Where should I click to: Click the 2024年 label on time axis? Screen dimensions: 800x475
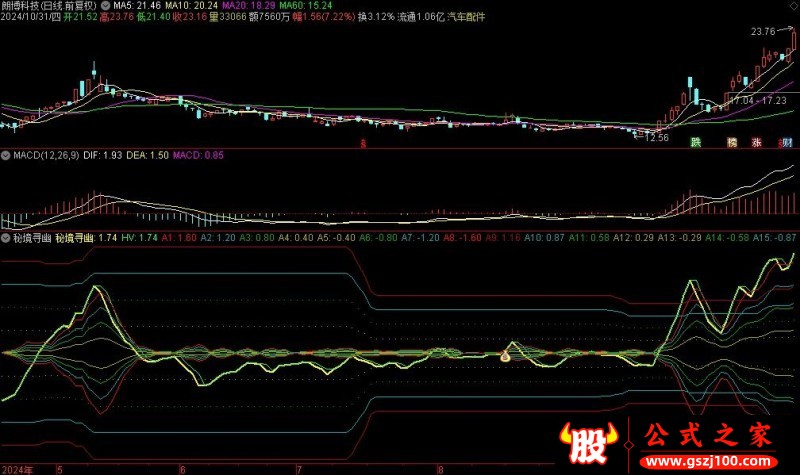click(17, 469)
